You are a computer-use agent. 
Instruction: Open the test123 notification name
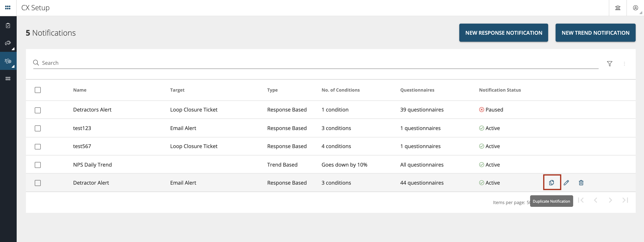point(82,128)
